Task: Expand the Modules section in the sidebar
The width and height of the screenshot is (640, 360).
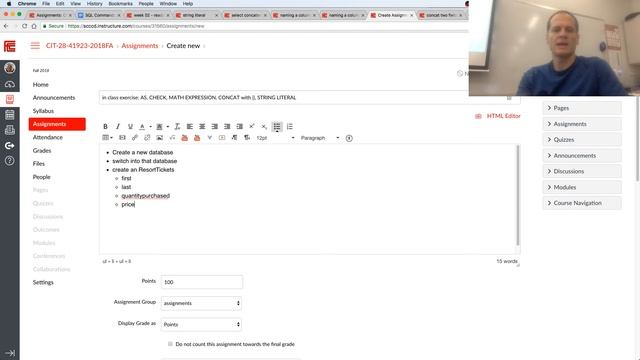Action: point(582,187)
